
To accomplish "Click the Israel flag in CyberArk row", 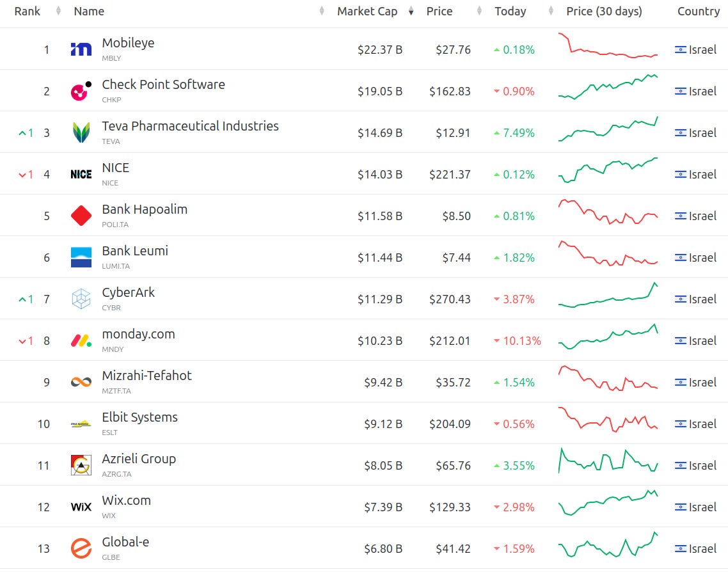I will coord(680,299).
